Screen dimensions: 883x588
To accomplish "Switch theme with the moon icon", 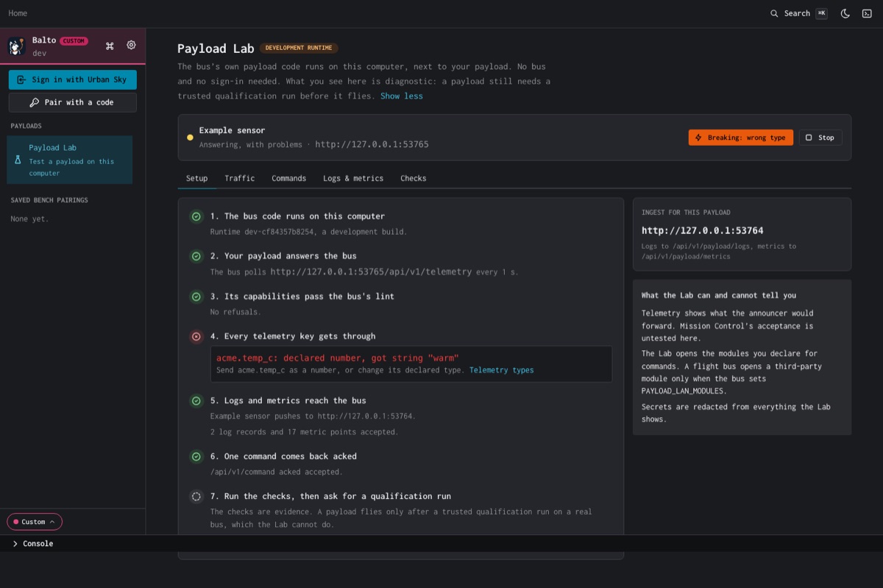I will pos(845,13).
